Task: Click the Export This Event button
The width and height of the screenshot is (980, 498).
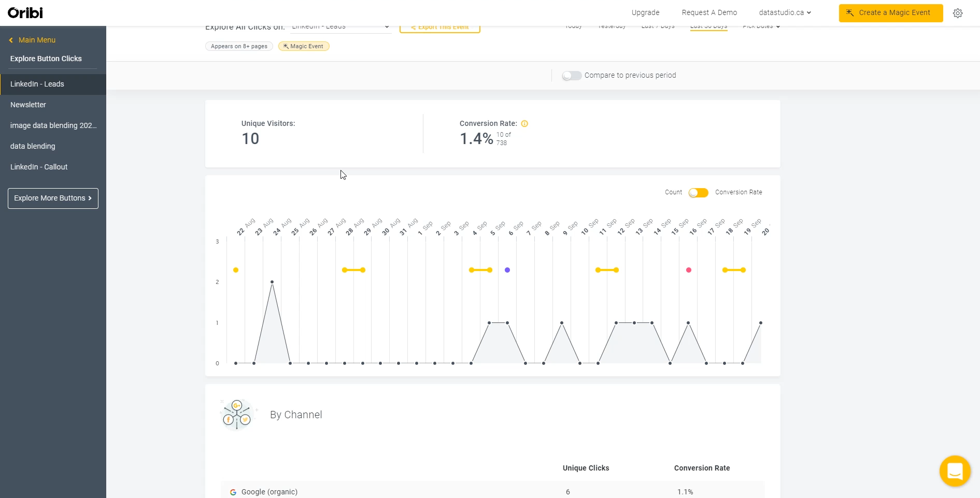Action: pyautogui.click(x=439, y=27)
